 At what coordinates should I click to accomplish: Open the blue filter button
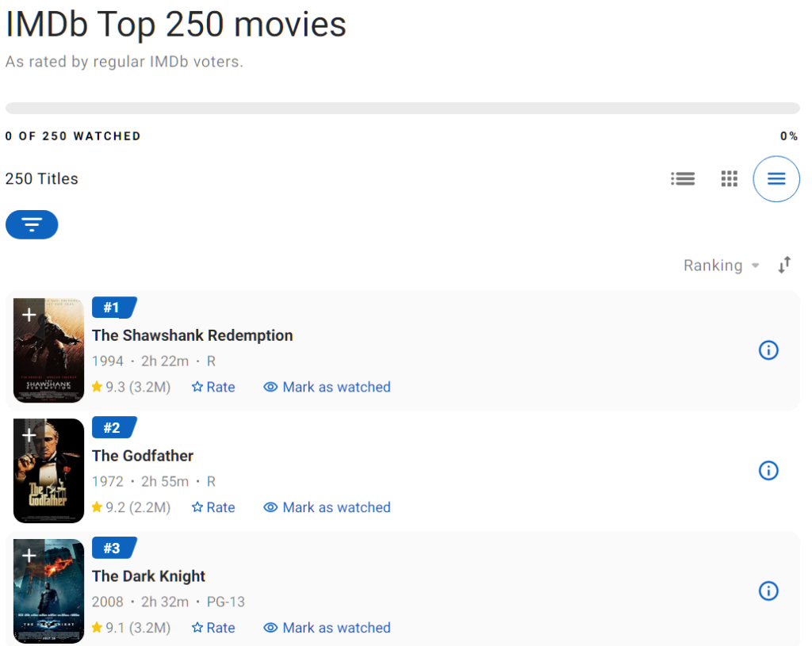[x=32, y=224]
